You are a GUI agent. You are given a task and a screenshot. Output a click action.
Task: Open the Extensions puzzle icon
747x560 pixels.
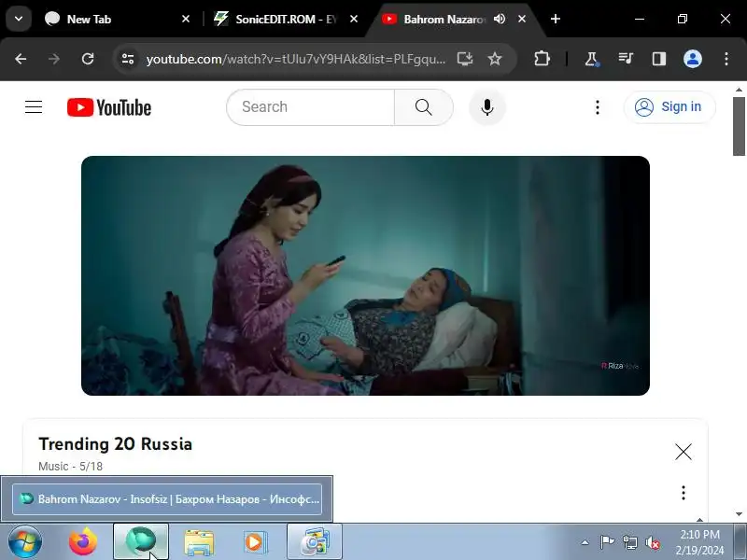click(542, 59)
